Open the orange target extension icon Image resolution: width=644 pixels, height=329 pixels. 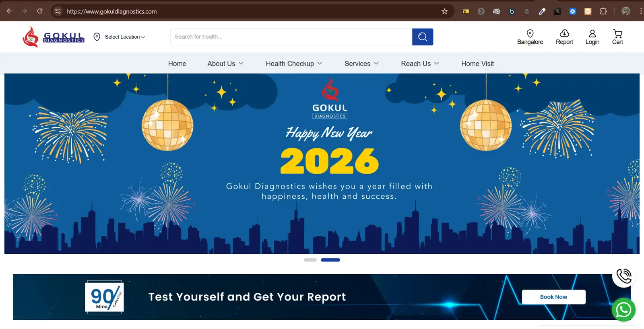point(588,11)
